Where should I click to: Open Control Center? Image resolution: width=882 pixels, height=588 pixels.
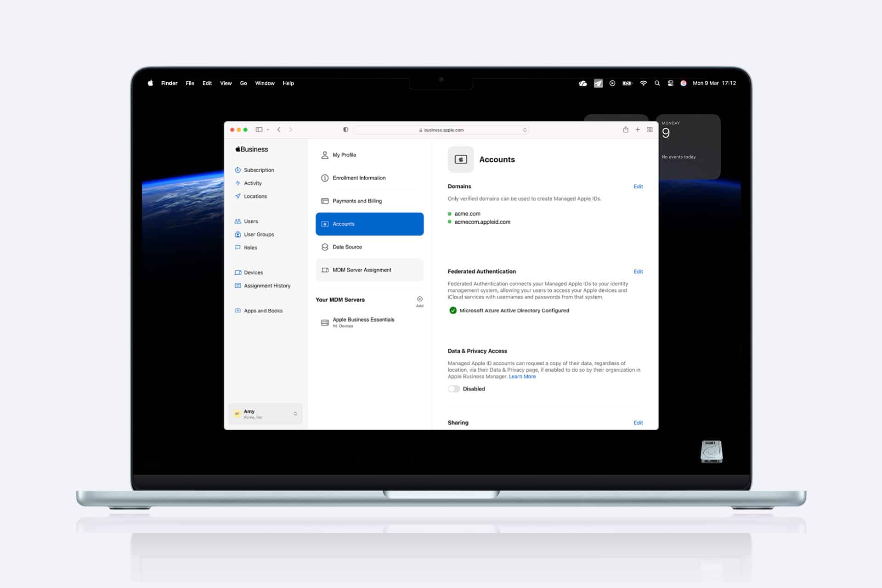coord(670,83)
